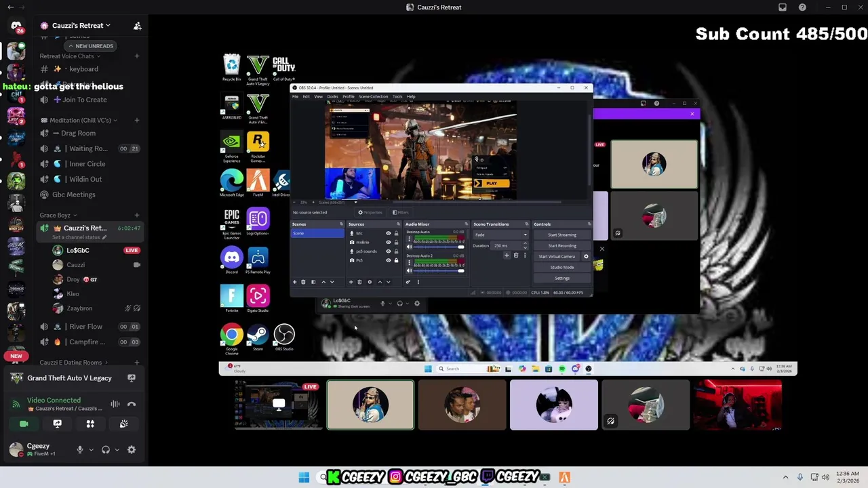Open Windows Start button on taskbar
This screenshot has width=868, height=488.
point(304,477)
